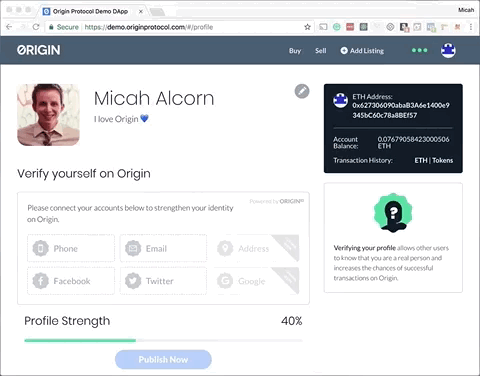
Task: Open the Buy page
Action: (295, 51)
